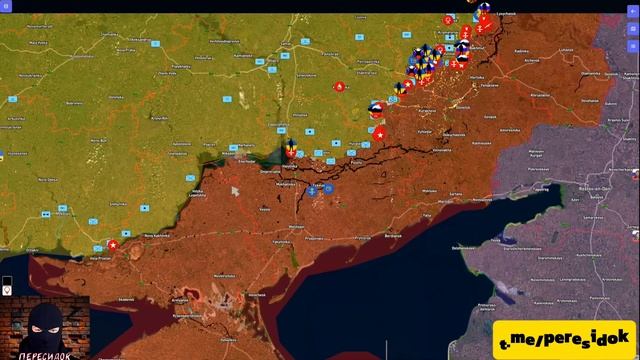Select the red star marker near Hola Prystan
640x360 pixels.
(113, 245)
